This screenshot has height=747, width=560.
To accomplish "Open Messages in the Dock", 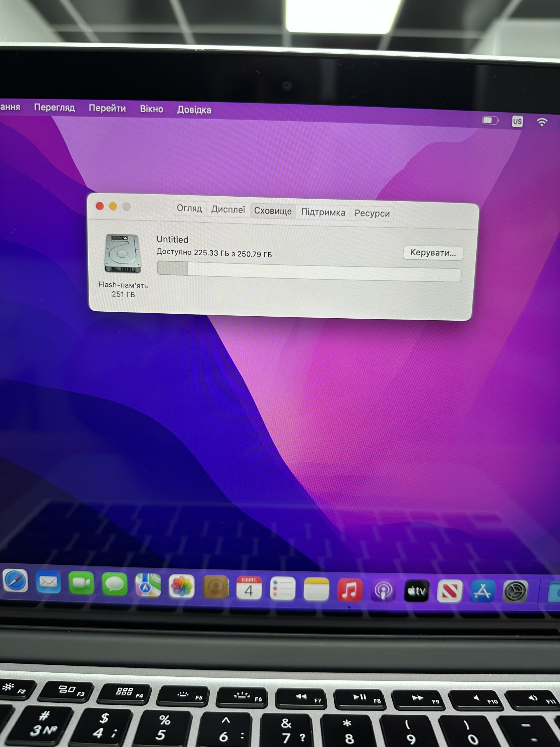I will 115,584.
